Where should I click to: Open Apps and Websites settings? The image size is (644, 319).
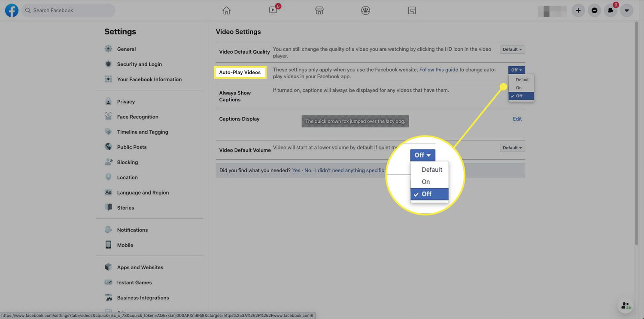coord(140,267)
